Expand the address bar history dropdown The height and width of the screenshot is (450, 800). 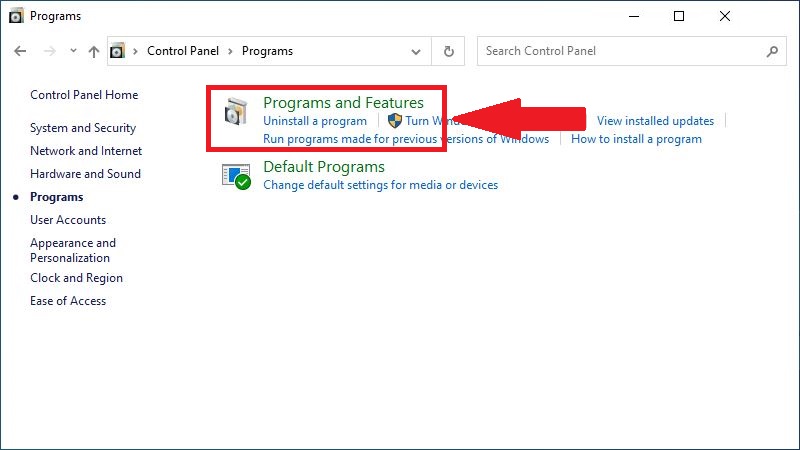click(x=416, y=51)
